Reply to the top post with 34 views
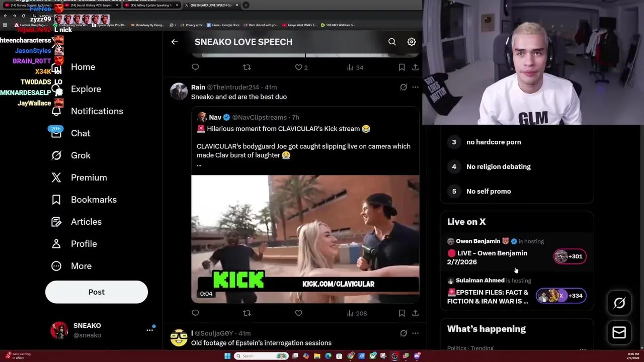 tap(195, 67)
